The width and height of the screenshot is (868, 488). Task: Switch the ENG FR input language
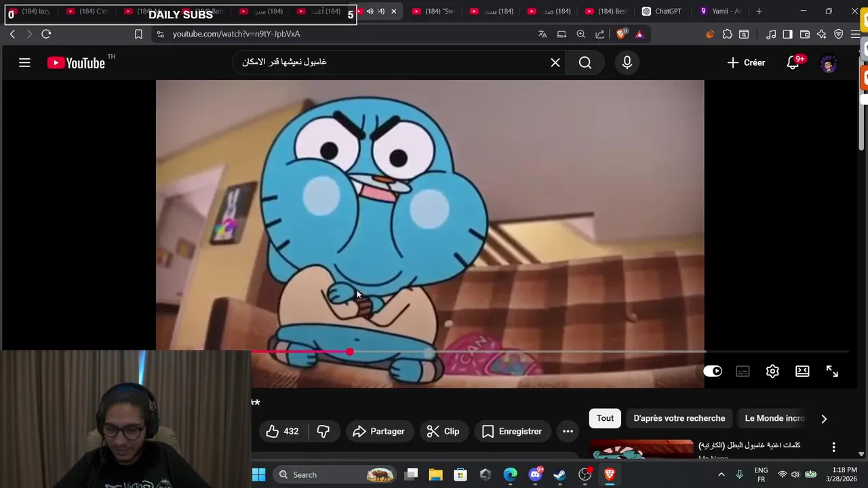tap(761, 474)
